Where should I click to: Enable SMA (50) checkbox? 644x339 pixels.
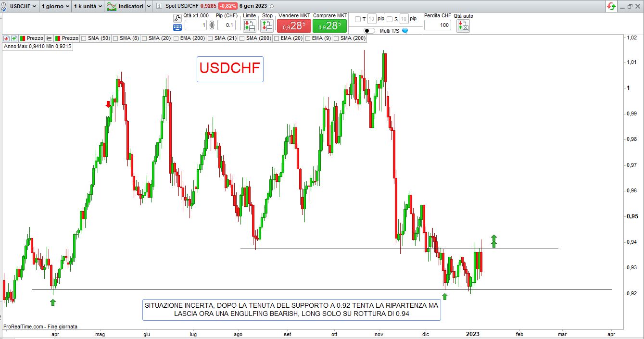click(84, 38)
